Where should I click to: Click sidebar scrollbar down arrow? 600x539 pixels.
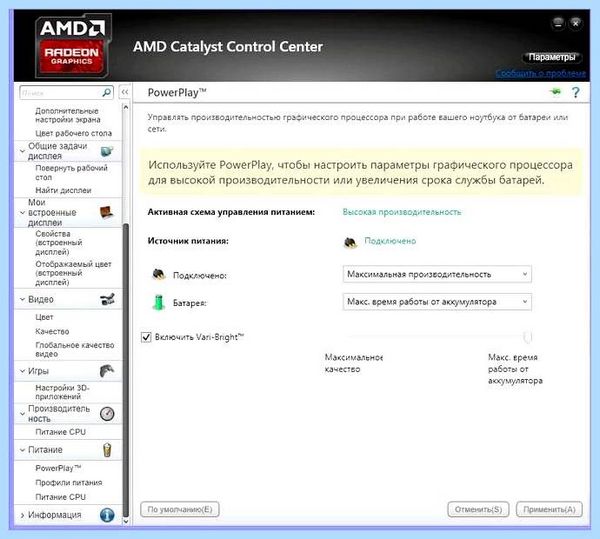tap(126, 521)
